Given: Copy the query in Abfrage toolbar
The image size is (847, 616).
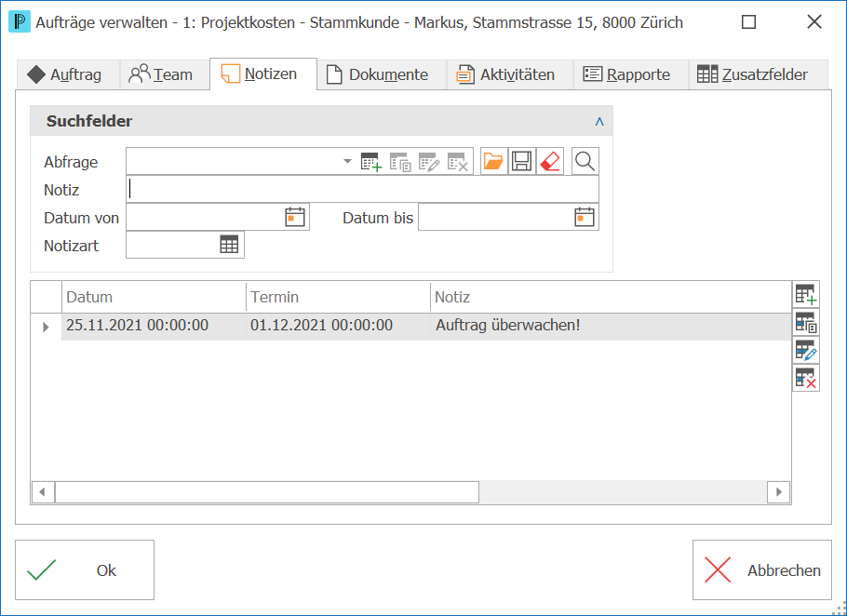Looking at the screenshot, I should coord(400,161).
